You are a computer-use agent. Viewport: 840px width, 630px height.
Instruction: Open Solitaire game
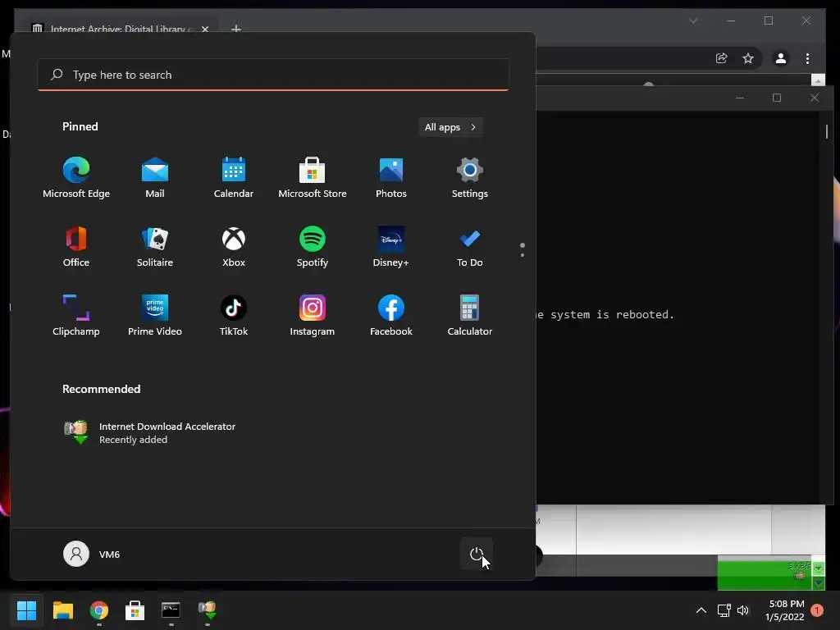pos(155,246)
